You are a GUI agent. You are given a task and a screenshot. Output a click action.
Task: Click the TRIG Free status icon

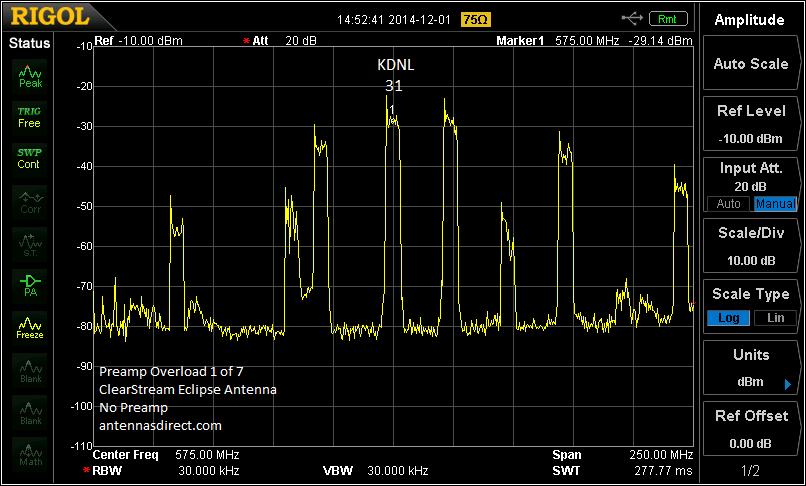[x=29, y=117]
